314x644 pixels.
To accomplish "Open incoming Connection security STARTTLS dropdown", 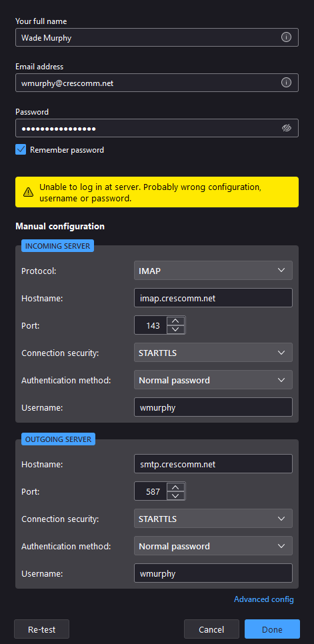I will pyautogui.click(x=213, y=353).
